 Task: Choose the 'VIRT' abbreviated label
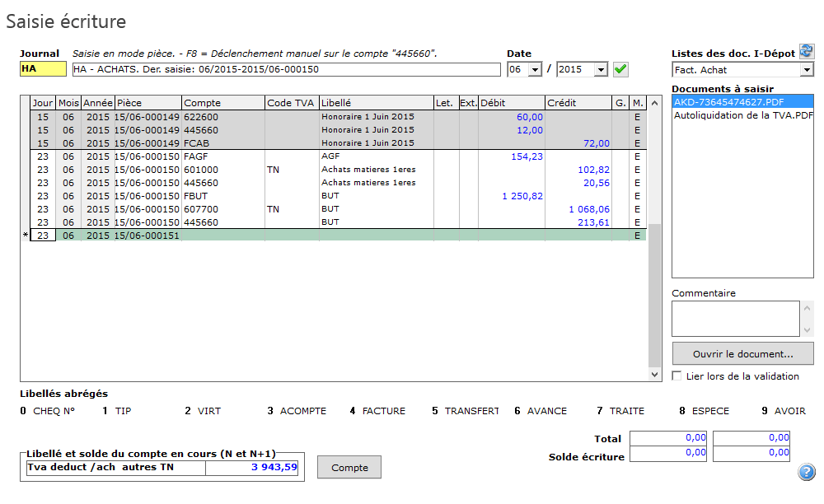(x=209, y=411)
